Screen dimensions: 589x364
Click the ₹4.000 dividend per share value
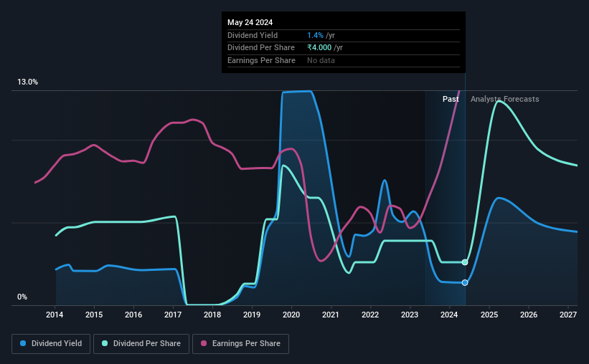[x=319, y=48]
